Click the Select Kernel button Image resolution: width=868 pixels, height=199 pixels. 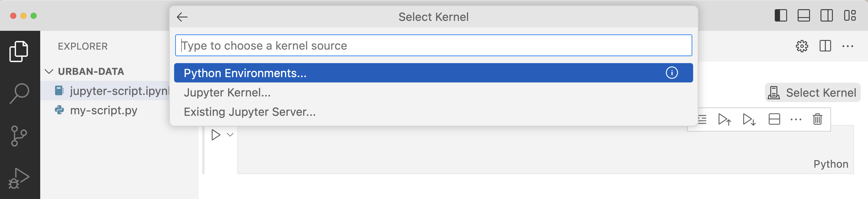click(813, 92)
